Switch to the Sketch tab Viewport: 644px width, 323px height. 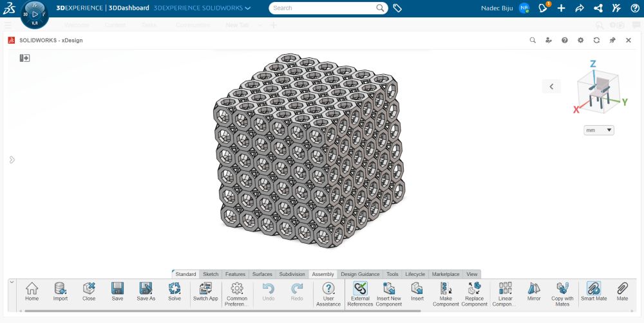coord(211,274)
